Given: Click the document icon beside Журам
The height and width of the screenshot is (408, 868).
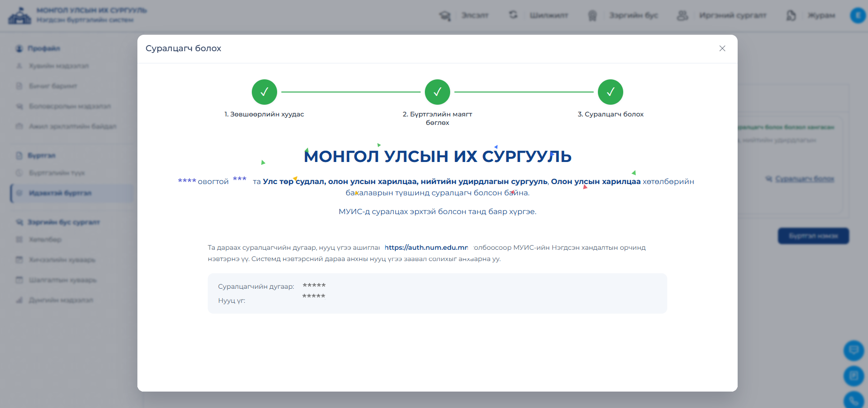Looking at the screenshot, I should click(x=791, y=15).
